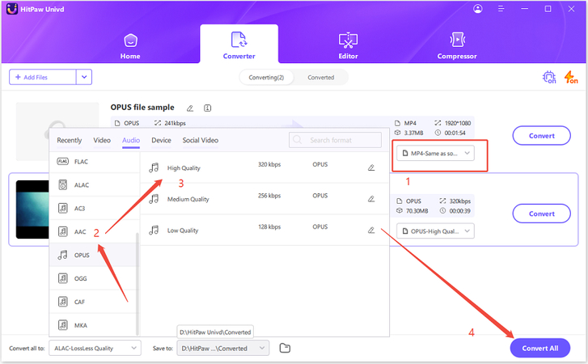Screen dimensions: 588x364
Task: Show the Converting(2) list
Action: point(266,77)
